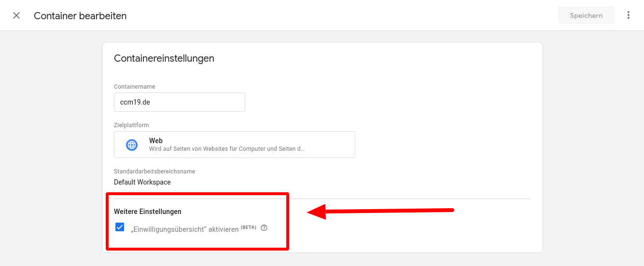Select the Web target platform card
644x266 pixels.
point(234,145)
